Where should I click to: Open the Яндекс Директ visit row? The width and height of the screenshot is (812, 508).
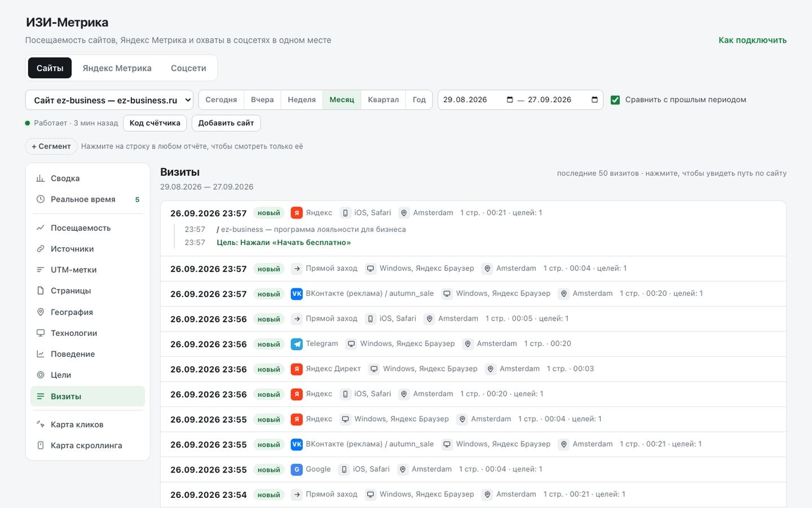click(473, 369)
